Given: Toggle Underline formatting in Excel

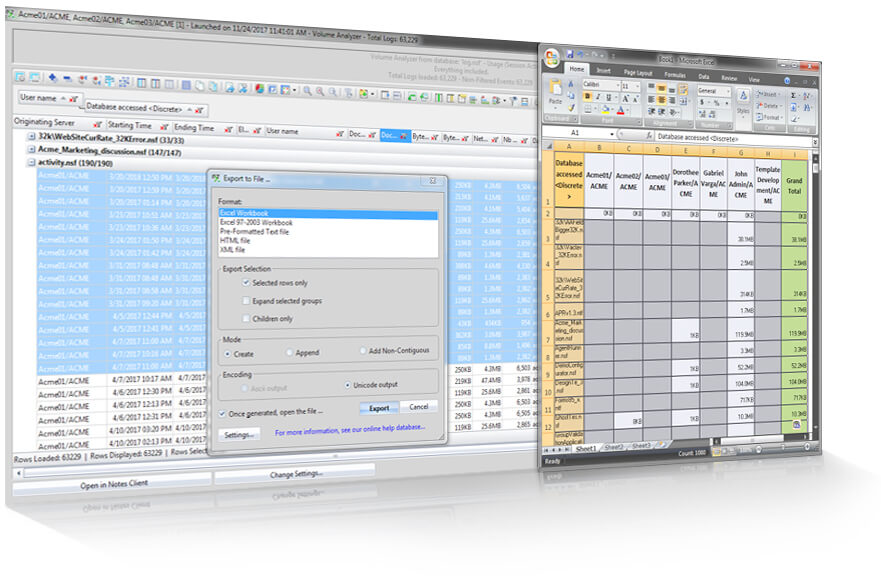Looking at the screenshot, I should [x=608, y=98].
